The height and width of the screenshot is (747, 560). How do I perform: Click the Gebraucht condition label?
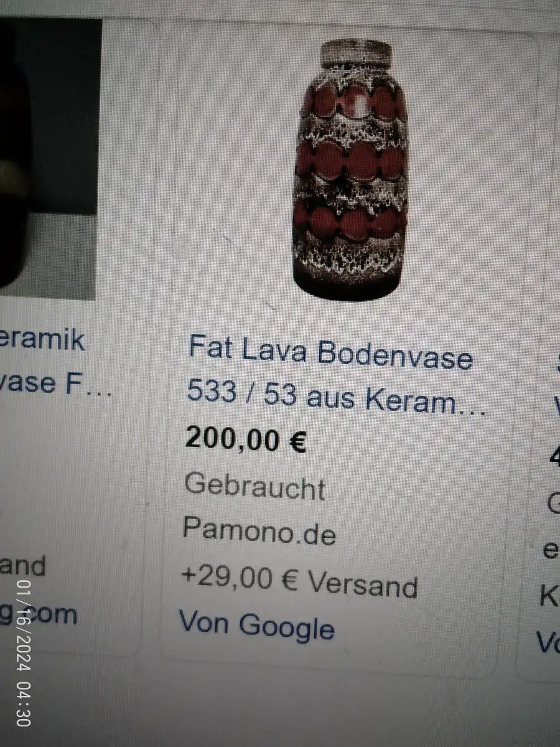255,487
